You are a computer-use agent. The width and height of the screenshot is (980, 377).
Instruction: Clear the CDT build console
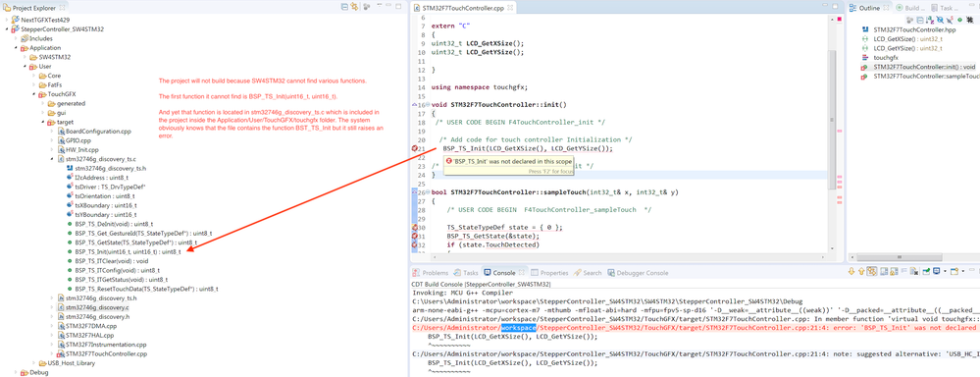pos(913,271)
